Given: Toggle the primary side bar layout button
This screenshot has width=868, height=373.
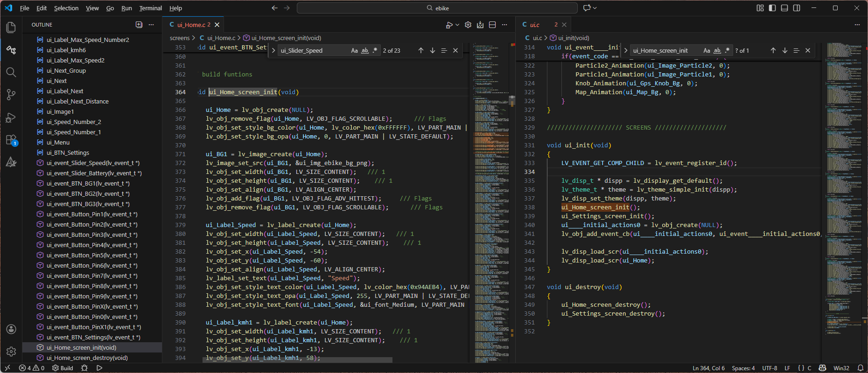Looking at the screenshot, I should pos(772,8).
